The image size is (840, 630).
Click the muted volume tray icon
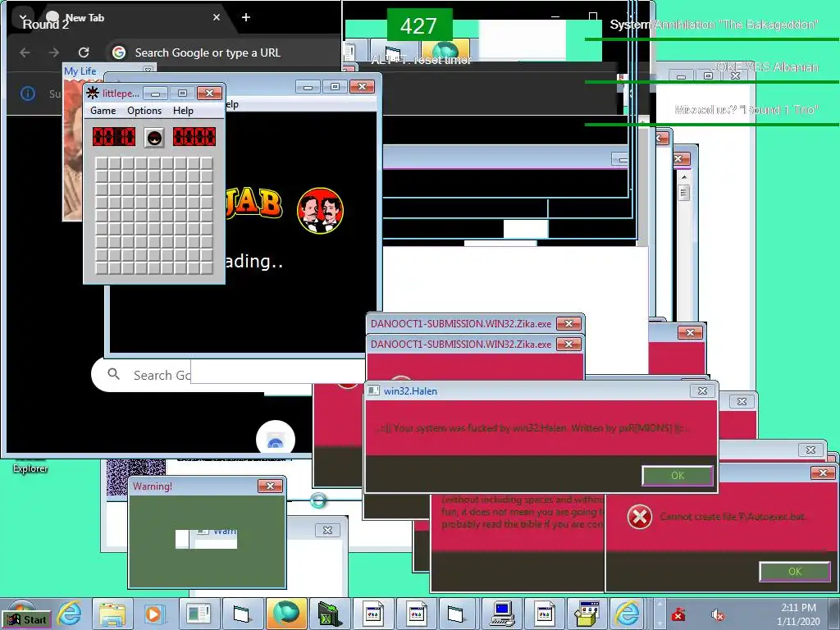tap(717, 615)
